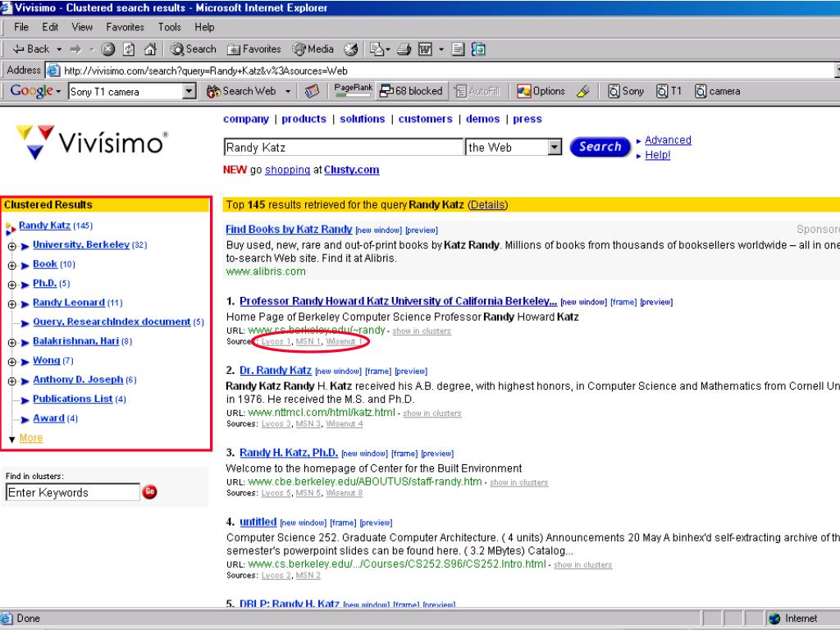Image resolution: width=840 pixels, height=630 pixels.
Task: Open the 'products' navigation link
Action: [x=304, y=119]
